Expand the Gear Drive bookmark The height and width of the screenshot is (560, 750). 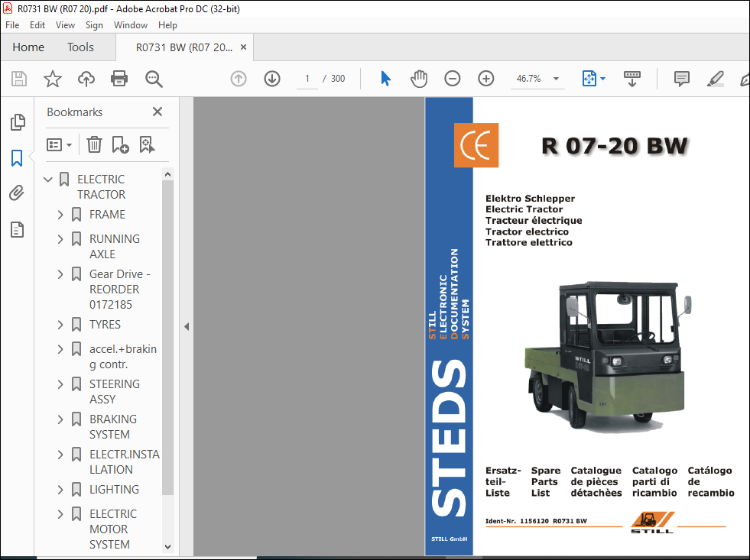tap(60, 274)
